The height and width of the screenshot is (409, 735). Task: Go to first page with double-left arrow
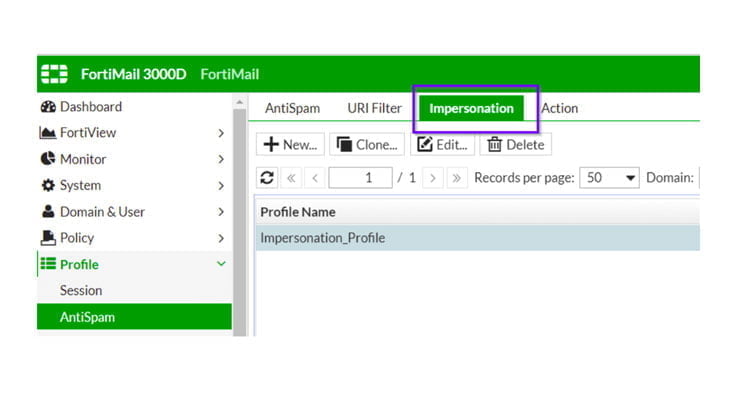293,177
